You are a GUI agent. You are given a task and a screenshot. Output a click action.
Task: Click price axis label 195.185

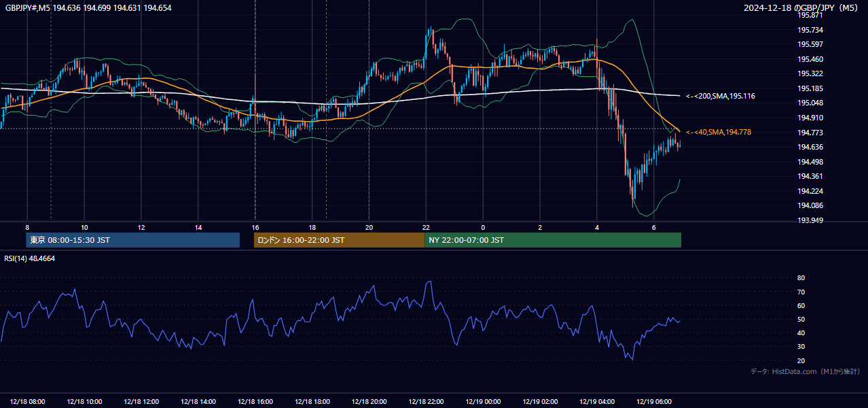point(810,88)
